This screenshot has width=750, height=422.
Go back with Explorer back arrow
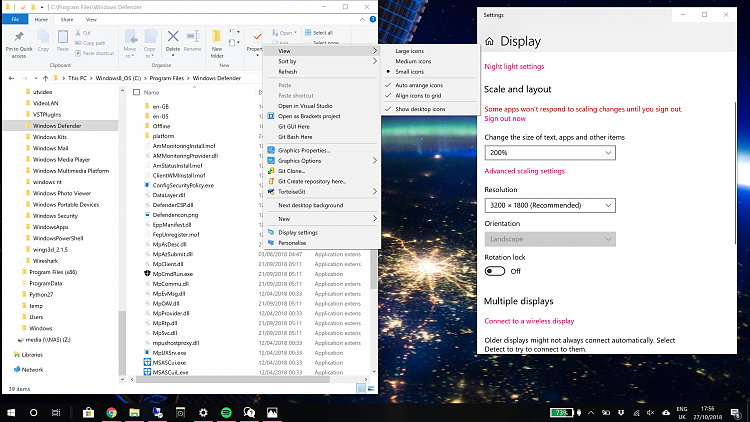pos(11,78)
